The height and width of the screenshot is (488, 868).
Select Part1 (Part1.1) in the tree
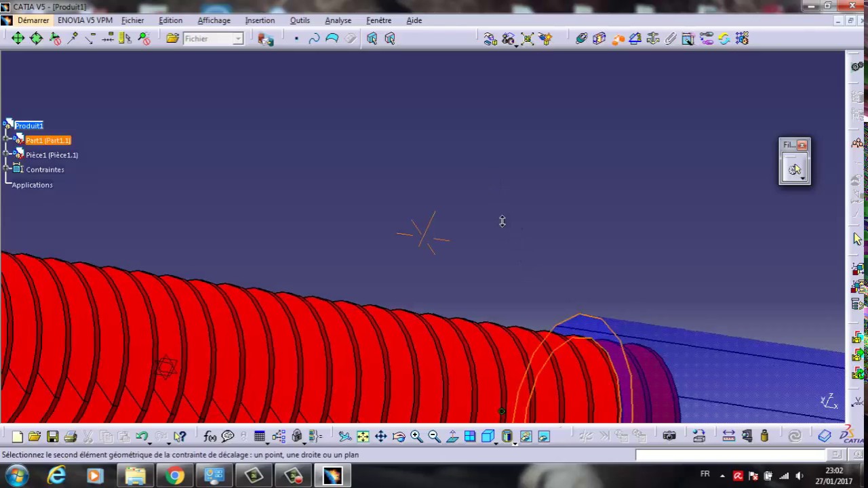pyautogui.click(x=48, y=140)
